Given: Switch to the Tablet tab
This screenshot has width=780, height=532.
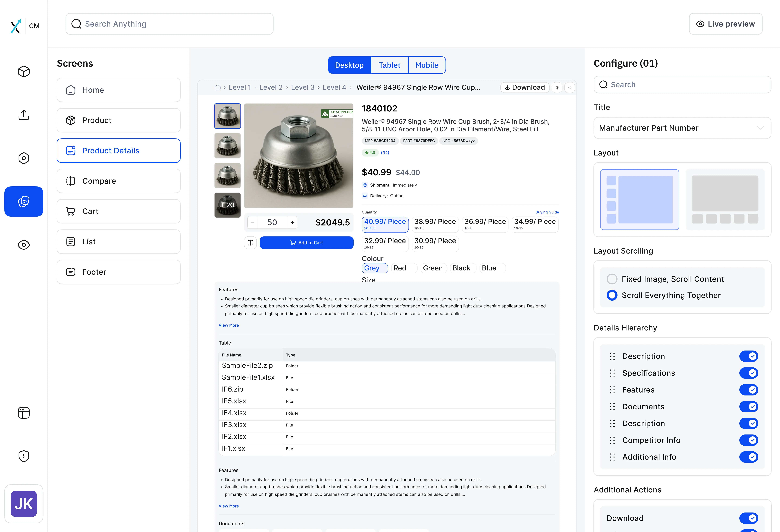Looking at the screenshot, I should point(390,65).
